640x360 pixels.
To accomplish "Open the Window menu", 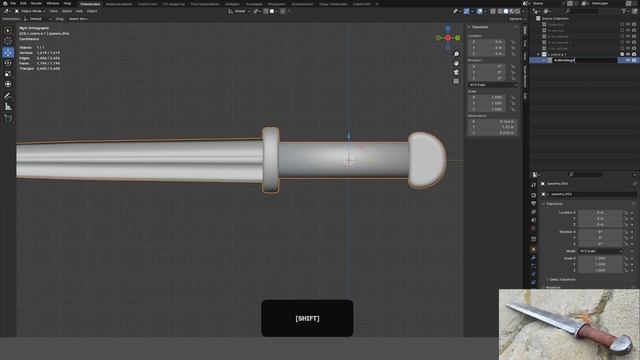I will point(53,3).
